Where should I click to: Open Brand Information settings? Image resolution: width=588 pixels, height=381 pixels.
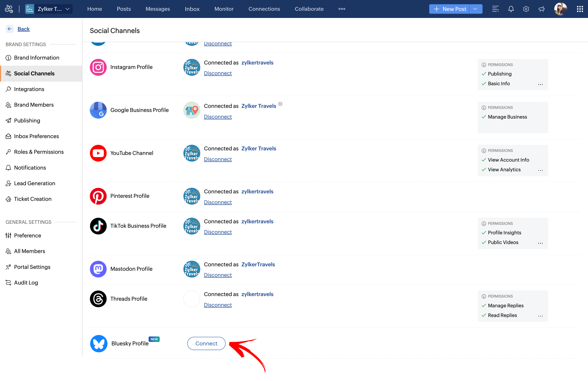pos(41,58)
